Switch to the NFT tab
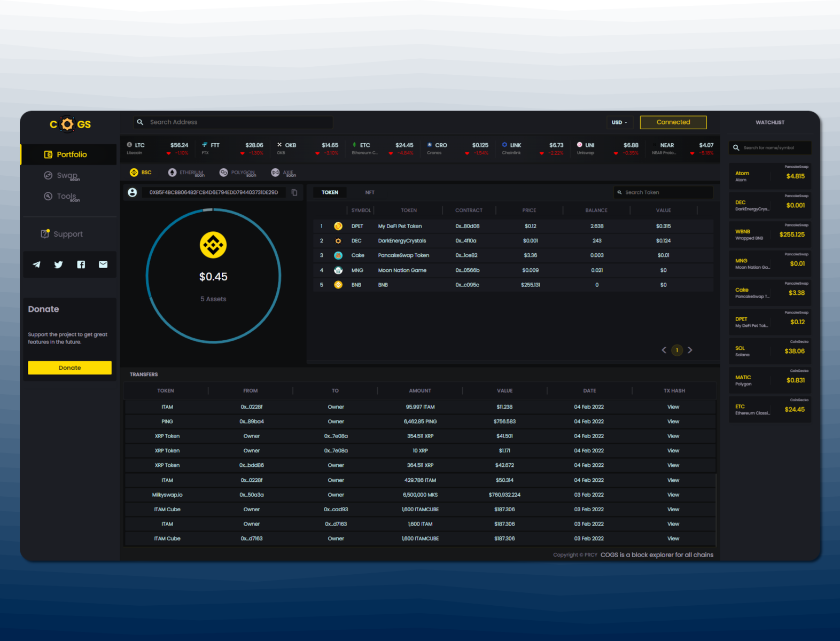The width and height of the screenshot is (840, 641). pyautogui.click(x=370, y=192)
